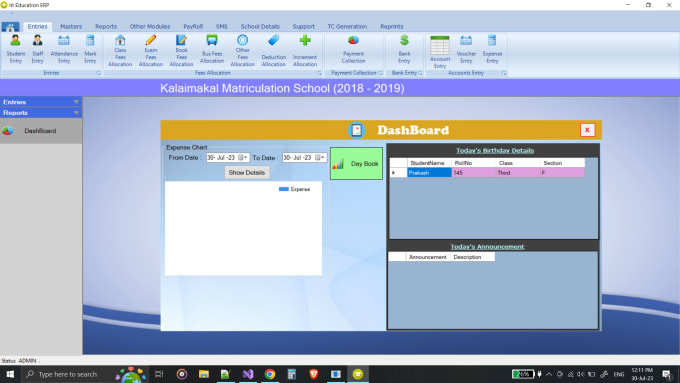Screen dimensions: 680x383
Task: Expand the To Date picker dropdown
Action: pos(323,157)
